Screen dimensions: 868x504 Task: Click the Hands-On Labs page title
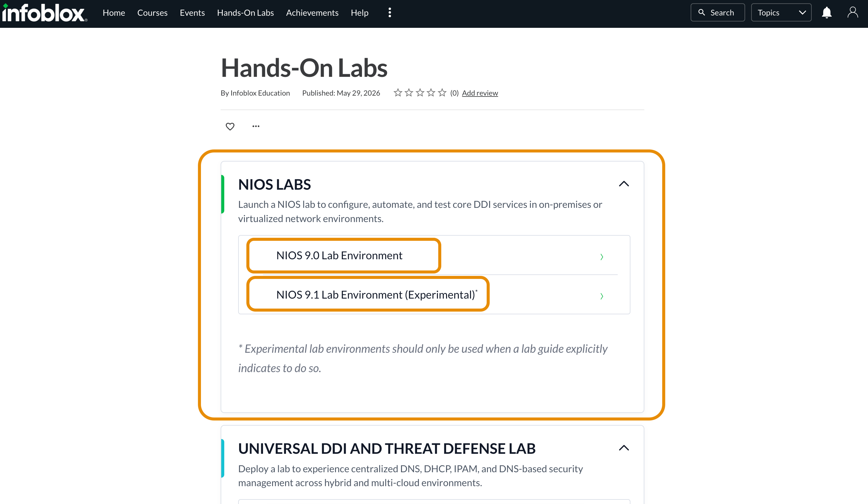pos(304,68)
